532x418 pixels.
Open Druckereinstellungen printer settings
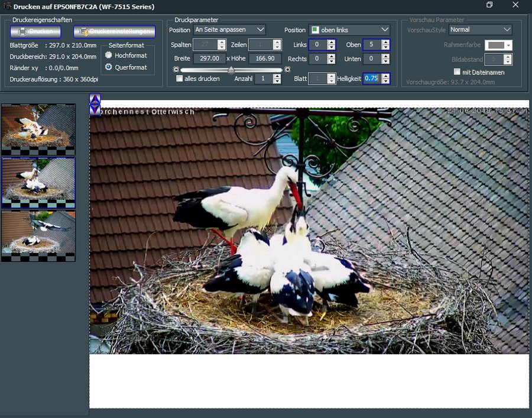(114, 31)
